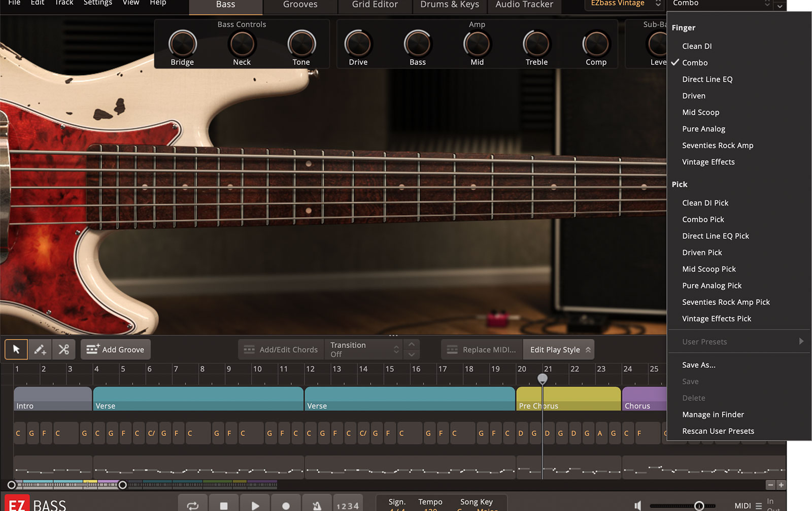Viewport: 812px width, 511px height.
Task: Open the Transition Off dropdown
Action: coord(364,349)
